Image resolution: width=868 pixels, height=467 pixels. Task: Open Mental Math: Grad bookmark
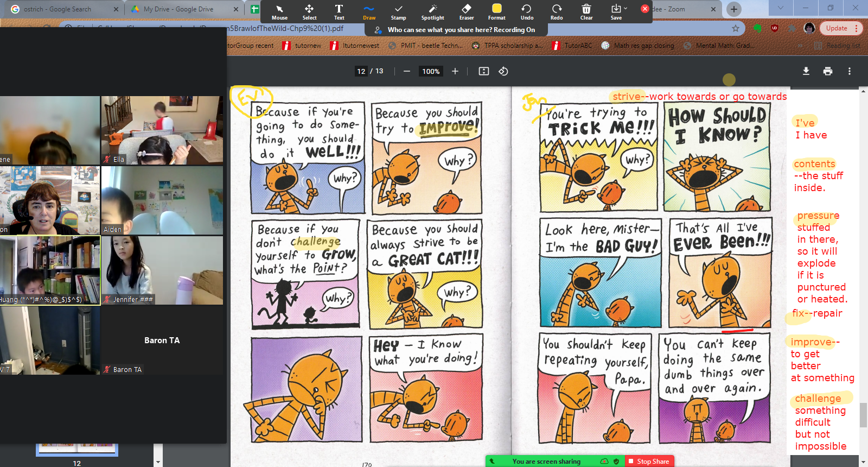click(719, 46)
